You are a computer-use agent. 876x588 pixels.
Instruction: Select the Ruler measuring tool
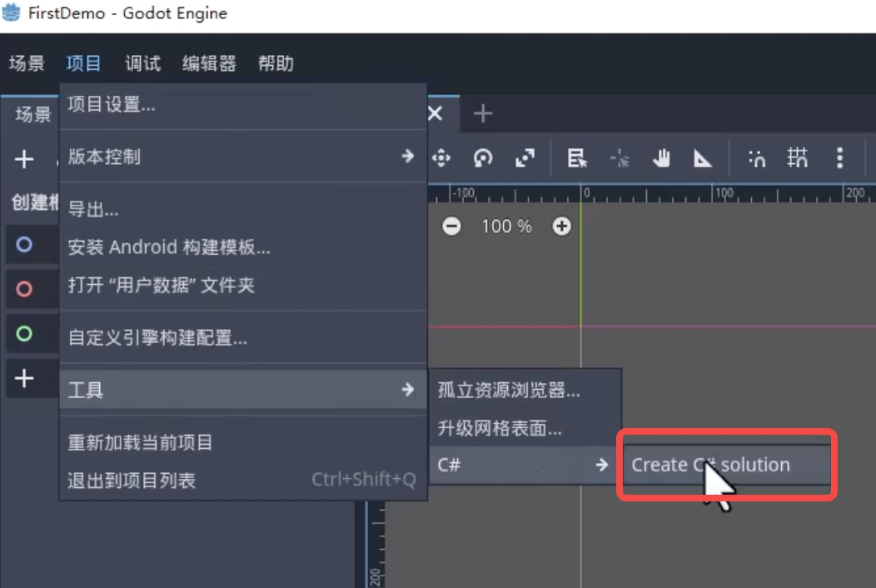click(703, 157)
